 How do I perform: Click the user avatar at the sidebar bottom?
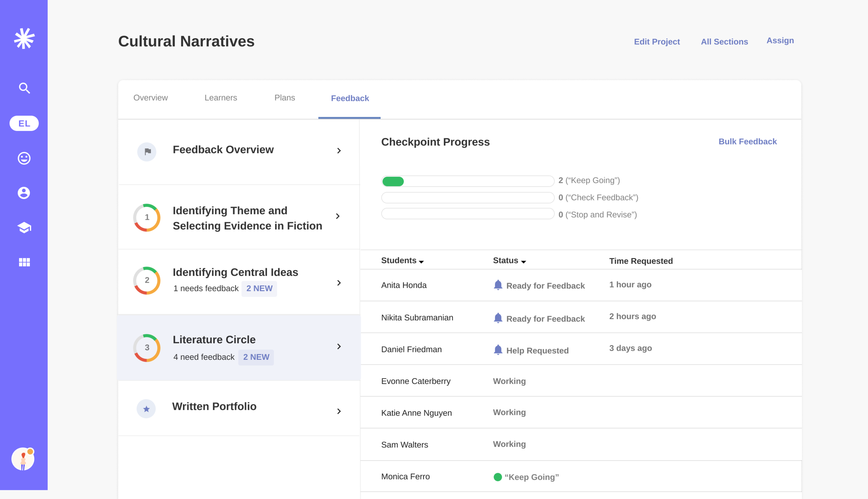click(x=23, y=459)
